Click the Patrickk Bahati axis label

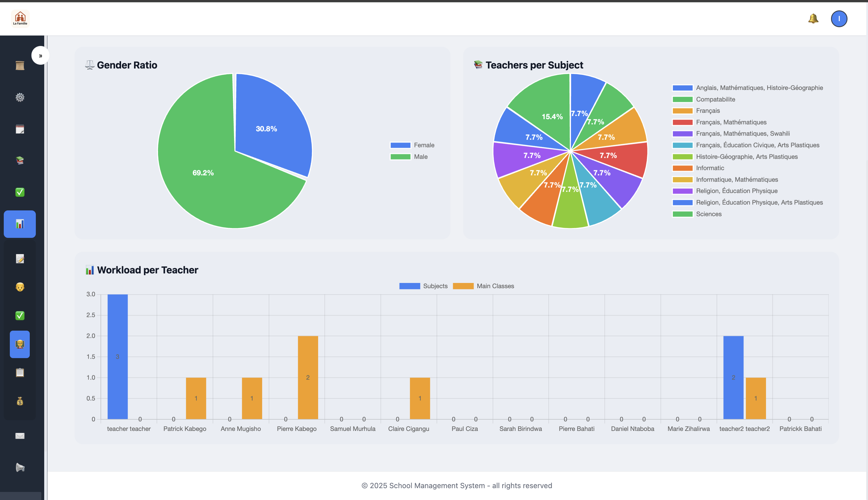tap(800, 429)
